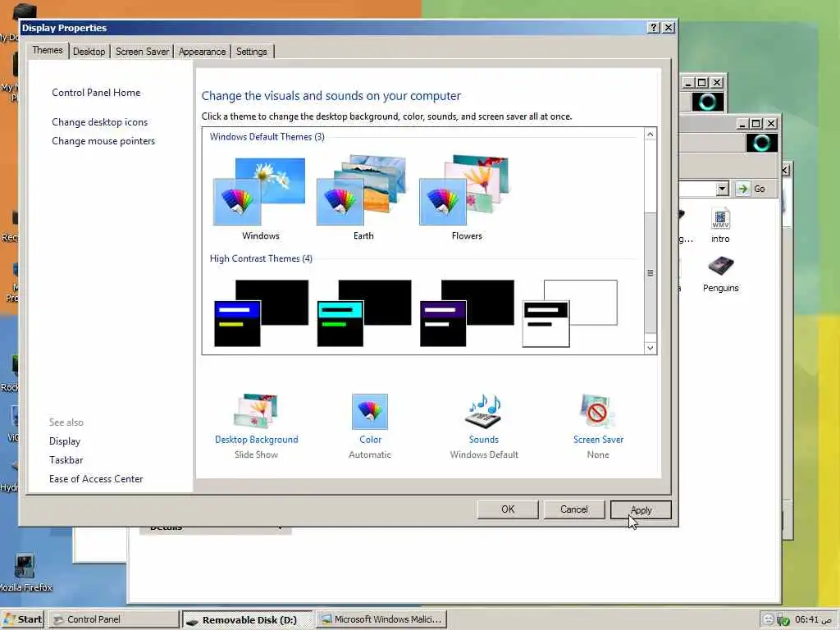Select the Penguins file icon

click(x=720, y=267)
